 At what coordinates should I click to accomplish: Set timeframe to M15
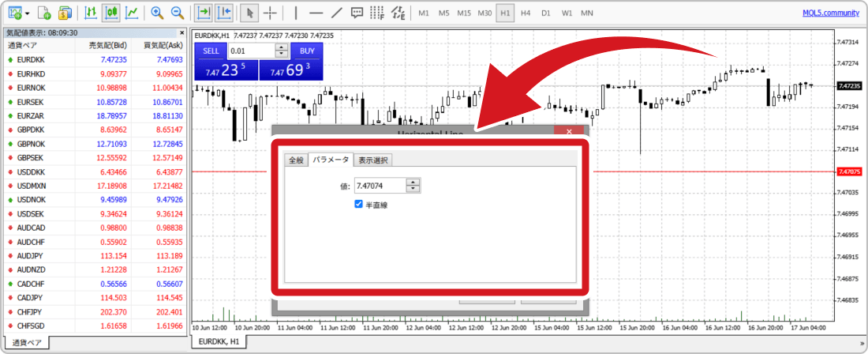click(x=464, y=12)
